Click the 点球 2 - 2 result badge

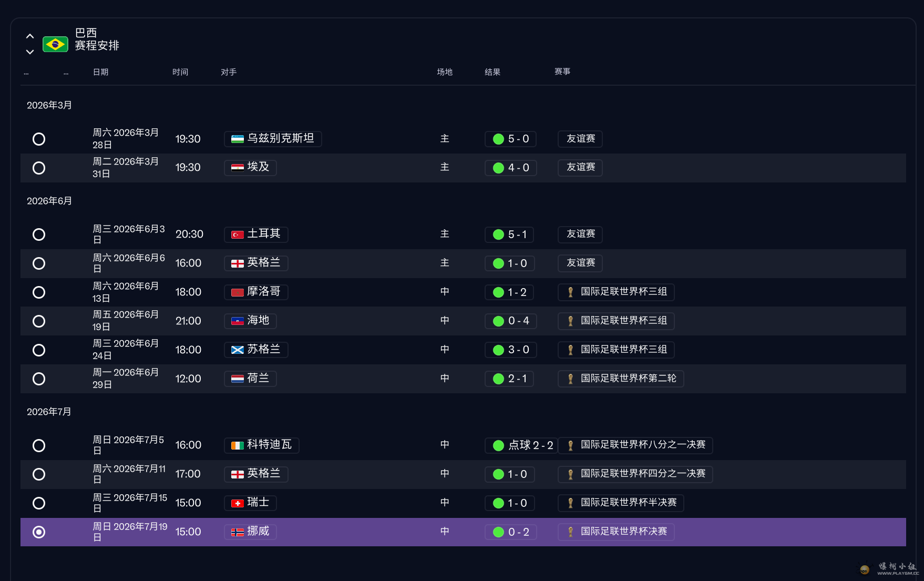pos(521,445)
